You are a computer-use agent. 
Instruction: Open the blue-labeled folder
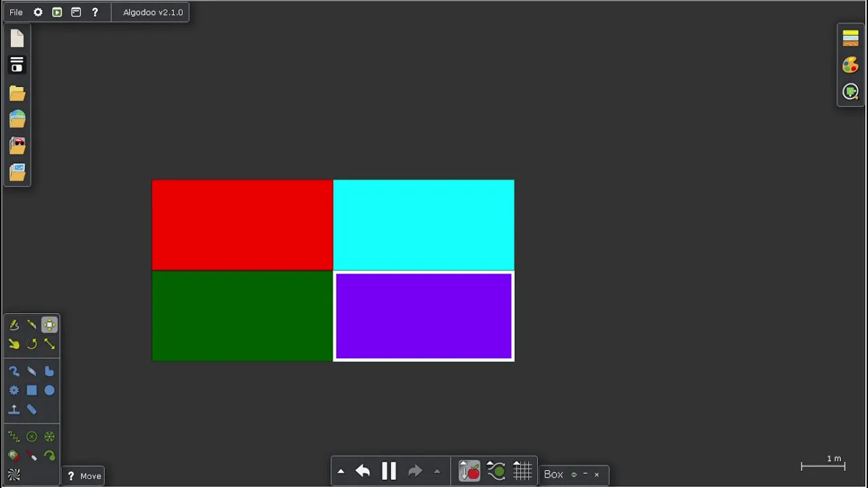(17, 172)
